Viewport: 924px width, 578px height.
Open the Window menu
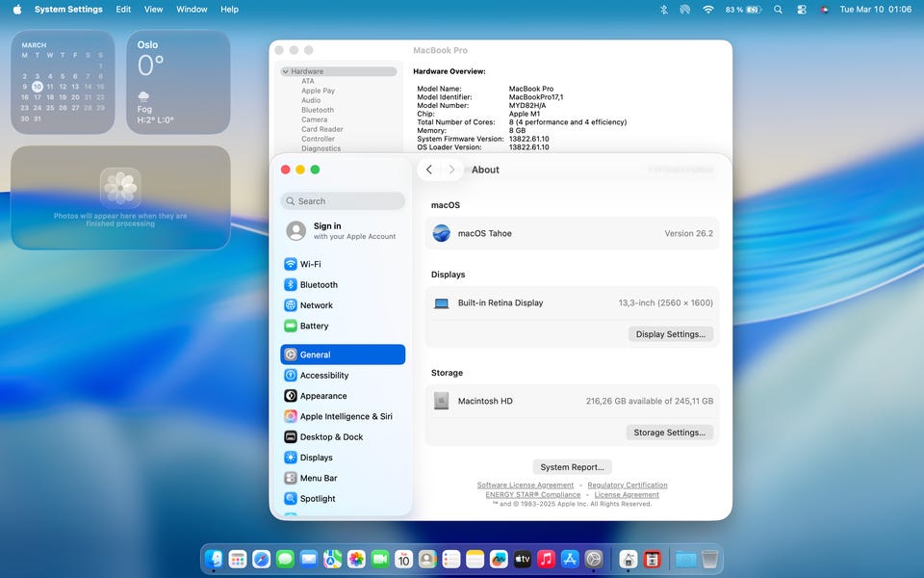(x=192, y=10)
